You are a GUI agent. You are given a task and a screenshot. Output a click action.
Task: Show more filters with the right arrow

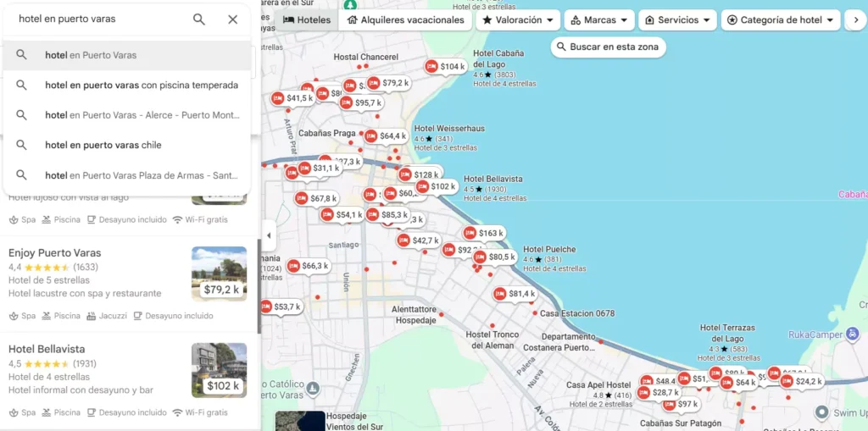(856, 20)
